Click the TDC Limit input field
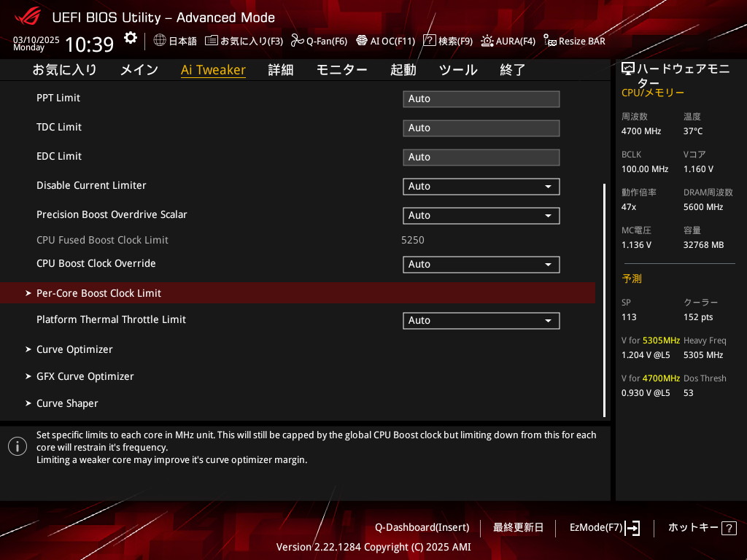Viewport: 747px width, 560px height. [481, 128]
